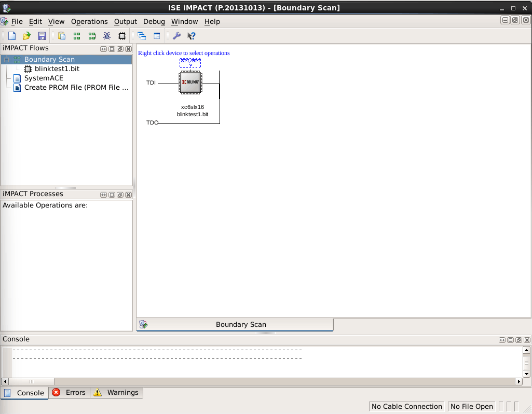Select the Boundary Scan document tab

(235, 324)
